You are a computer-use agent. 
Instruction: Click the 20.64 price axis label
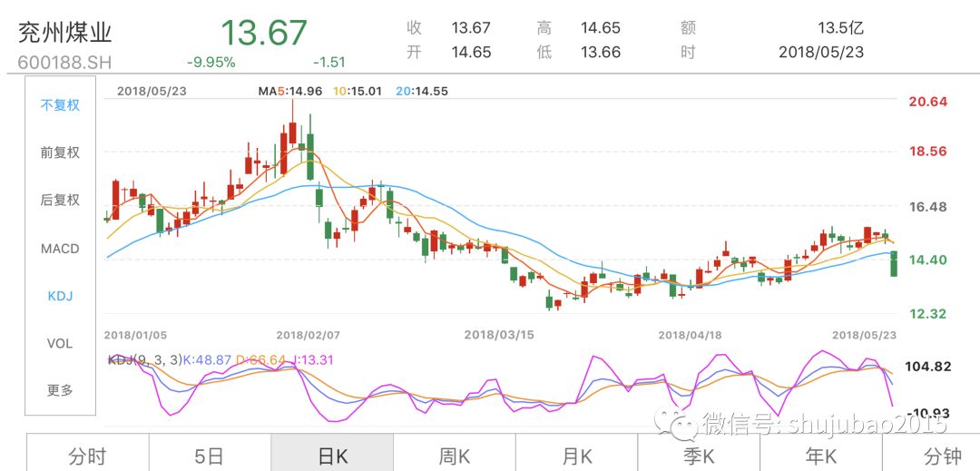point(928,103)
